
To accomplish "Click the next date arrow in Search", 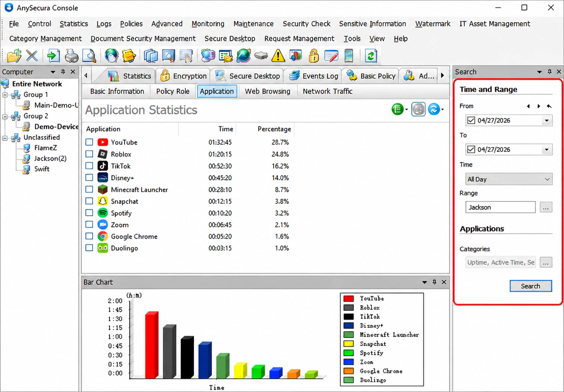I will point(539,106).
